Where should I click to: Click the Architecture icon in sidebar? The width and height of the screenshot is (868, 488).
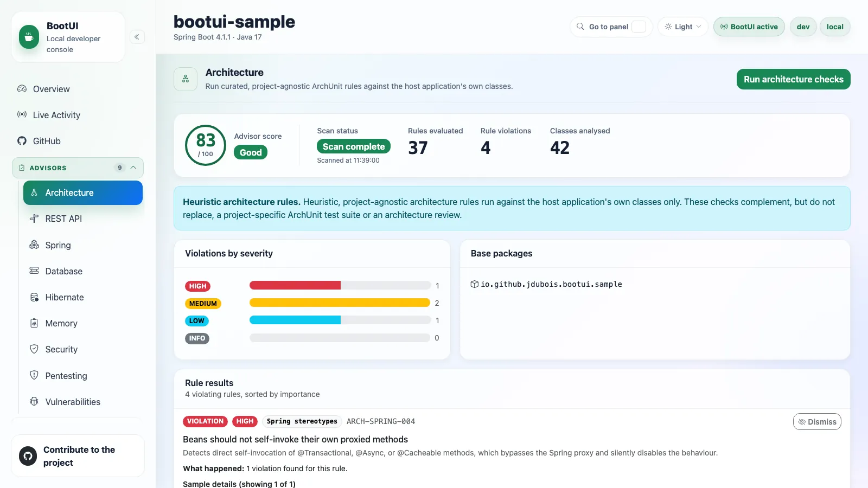click(34, 192)
